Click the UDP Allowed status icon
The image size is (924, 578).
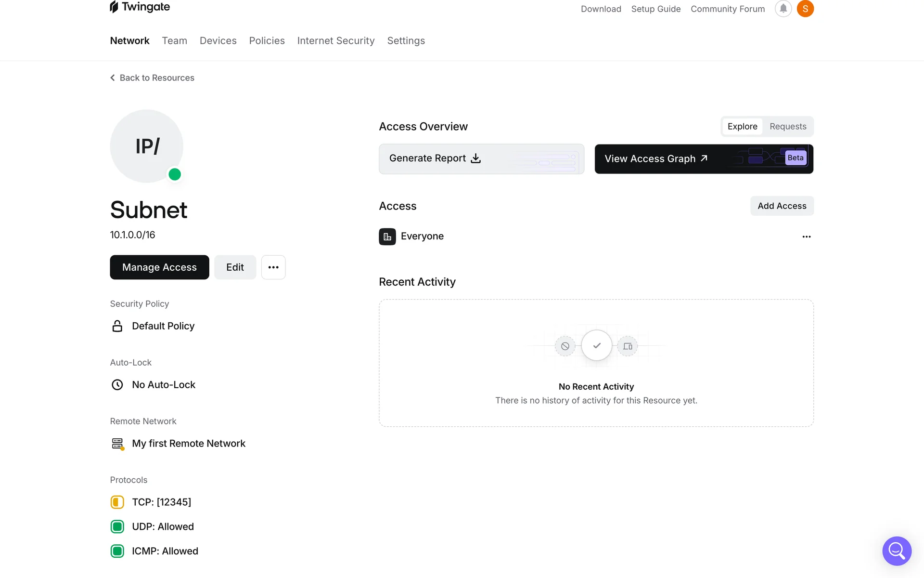coord(117,526)
